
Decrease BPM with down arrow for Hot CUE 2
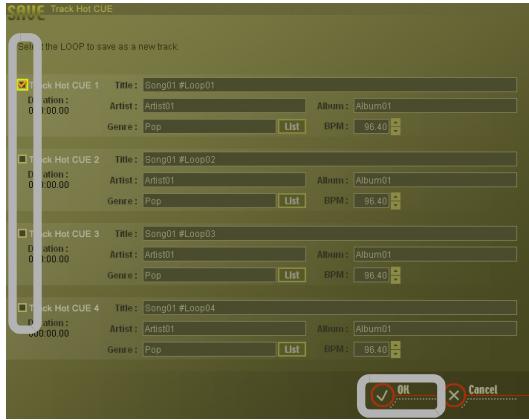point(395,205)
